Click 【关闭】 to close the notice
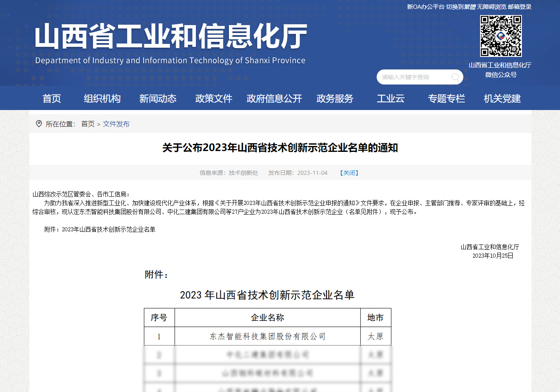The width and height of the screenshot is (560, 392). point(349,172)
